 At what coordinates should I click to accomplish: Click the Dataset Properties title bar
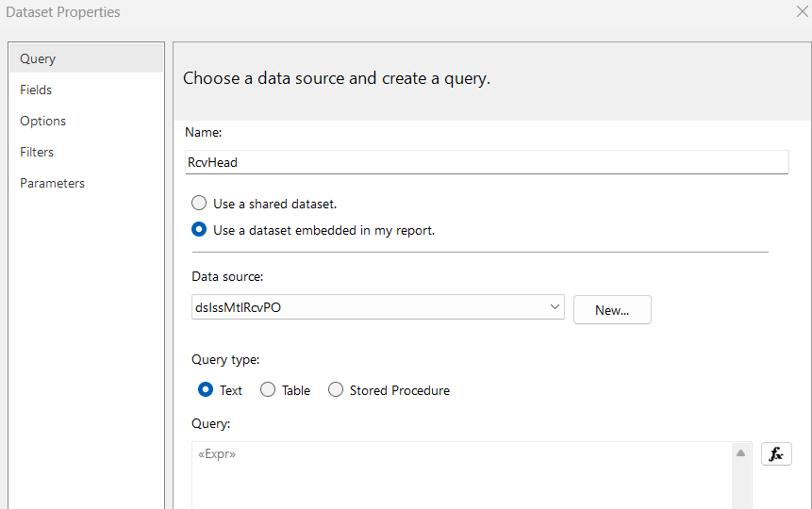pos(377,12)
